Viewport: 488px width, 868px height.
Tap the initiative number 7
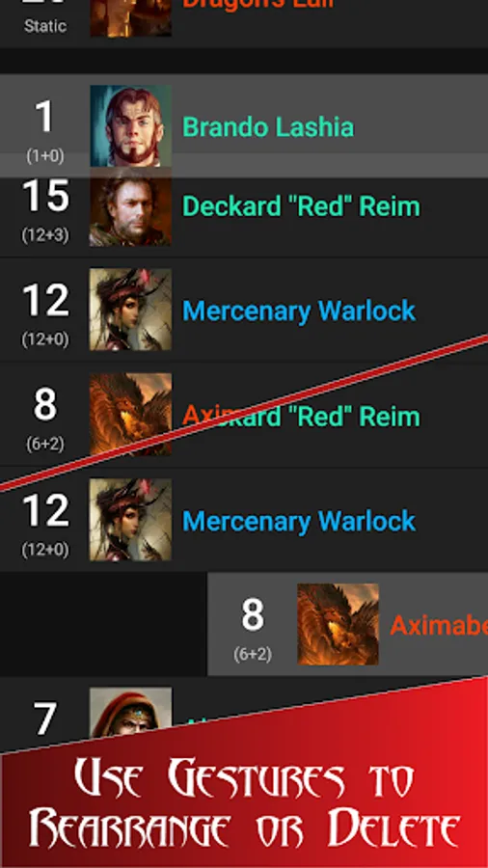pos(44,719)
